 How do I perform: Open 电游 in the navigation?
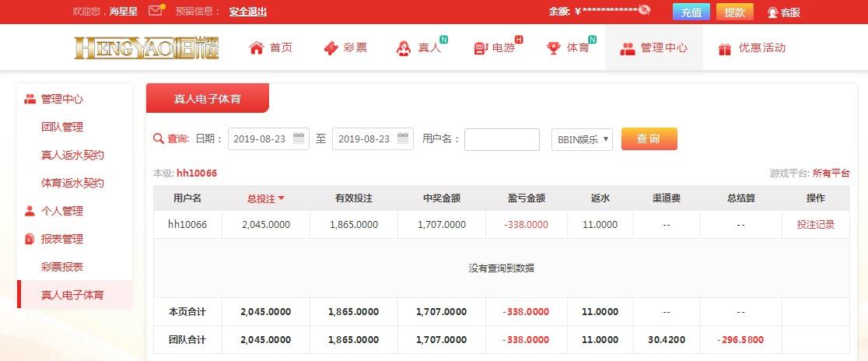click(504, 48)
